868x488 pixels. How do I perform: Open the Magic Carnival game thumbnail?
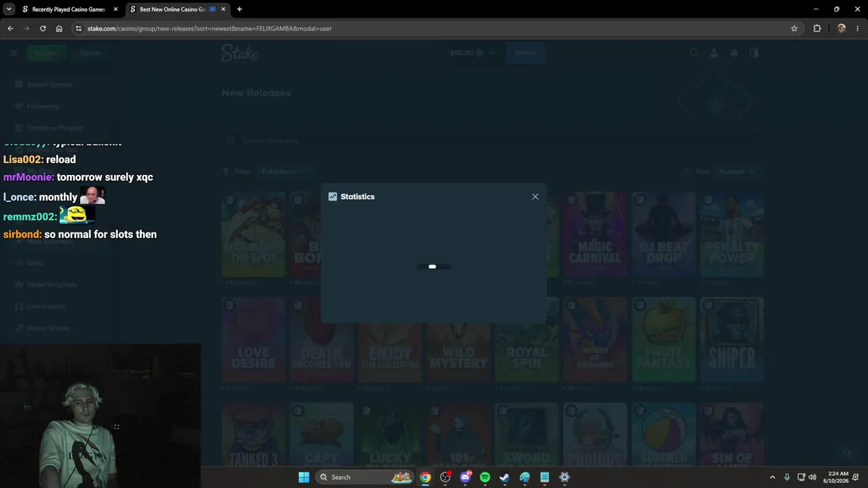tap(595, 235)
